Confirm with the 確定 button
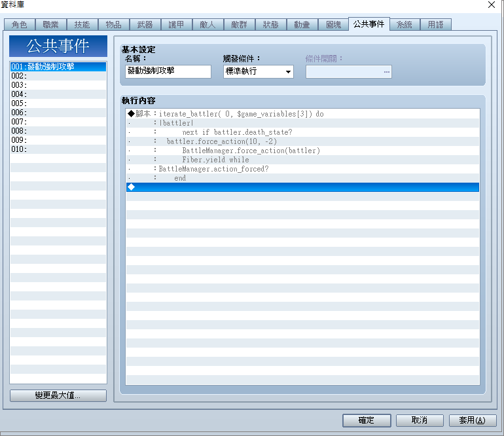The width and height of the screenshot is (504, 436). [367, 420]
